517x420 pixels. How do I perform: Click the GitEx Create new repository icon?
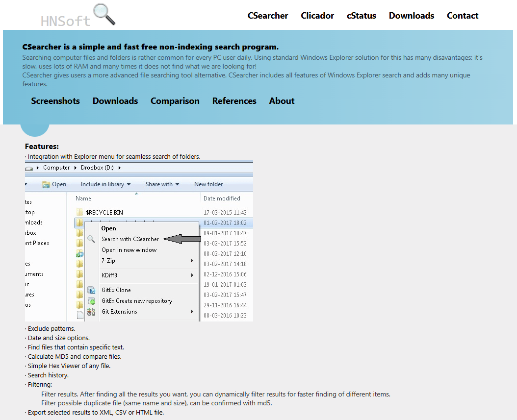[91, 301]
